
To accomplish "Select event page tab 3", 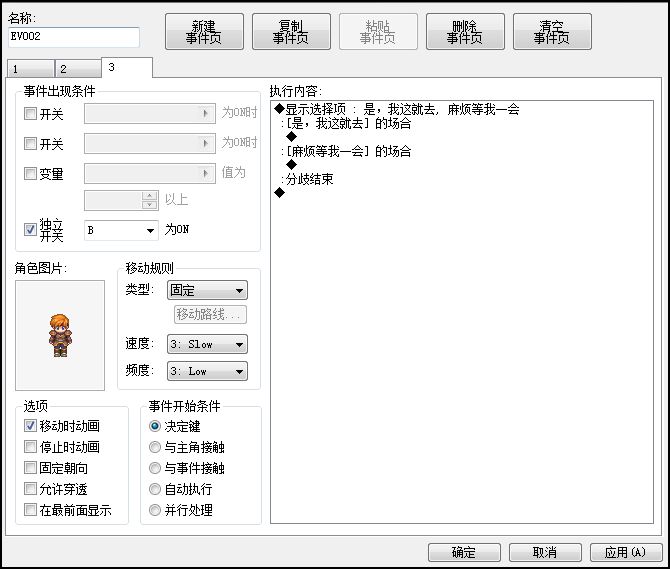I will [127, 67].
